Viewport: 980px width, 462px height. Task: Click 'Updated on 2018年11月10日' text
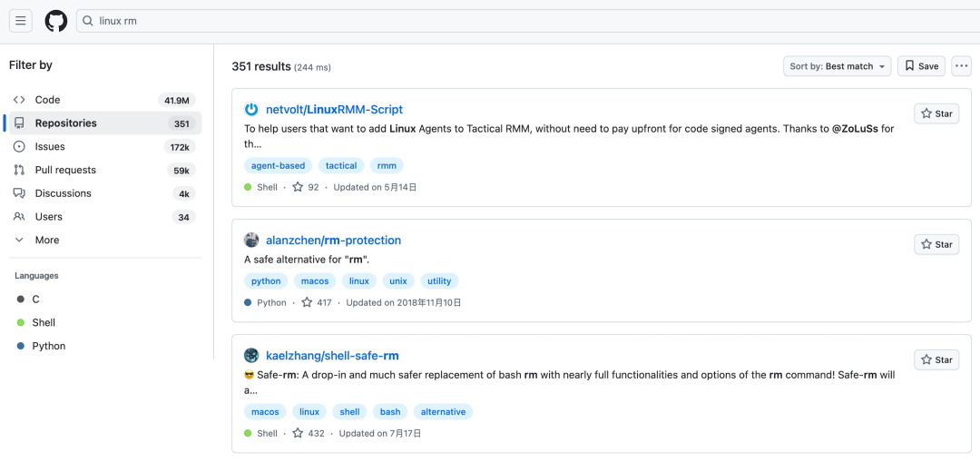pos(404,302)
